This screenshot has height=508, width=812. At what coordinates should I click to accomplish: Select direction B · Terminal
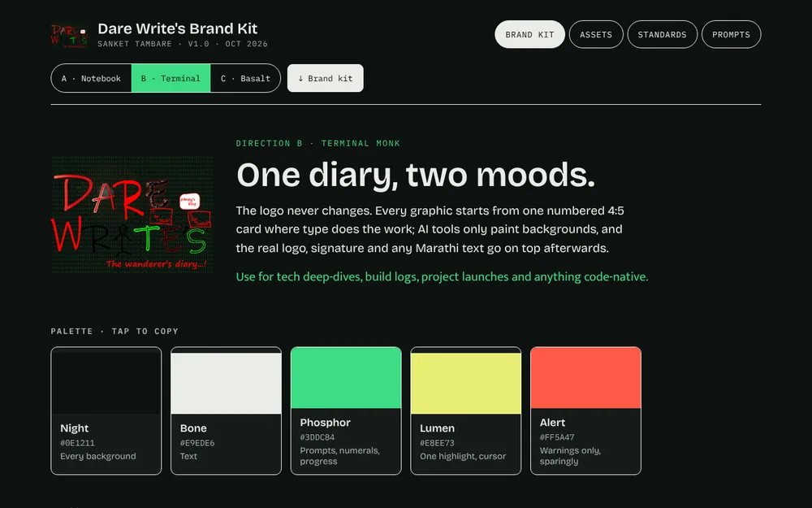click(171, 78)
